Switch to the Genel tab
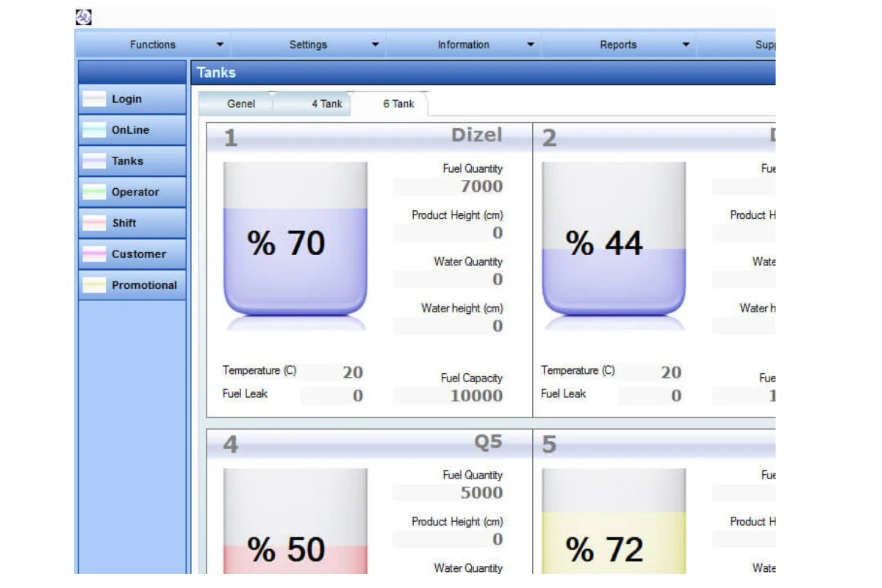The width and height of the screenshot is (882, 588). coord(240,104)
